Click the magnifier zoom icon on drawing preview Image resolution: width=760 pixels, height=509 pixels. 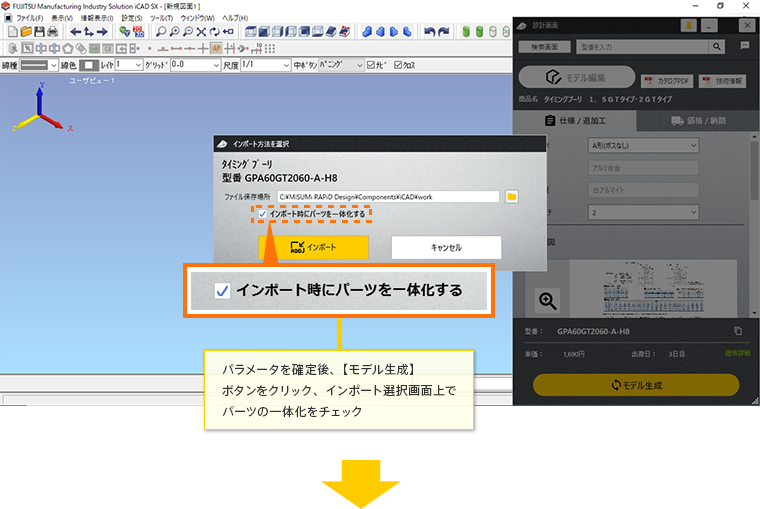(547, 300)
